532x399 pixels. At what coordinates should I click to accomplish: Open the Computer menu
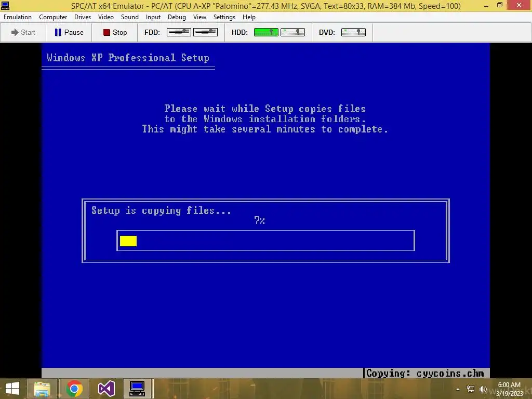[x=53, y=17]
